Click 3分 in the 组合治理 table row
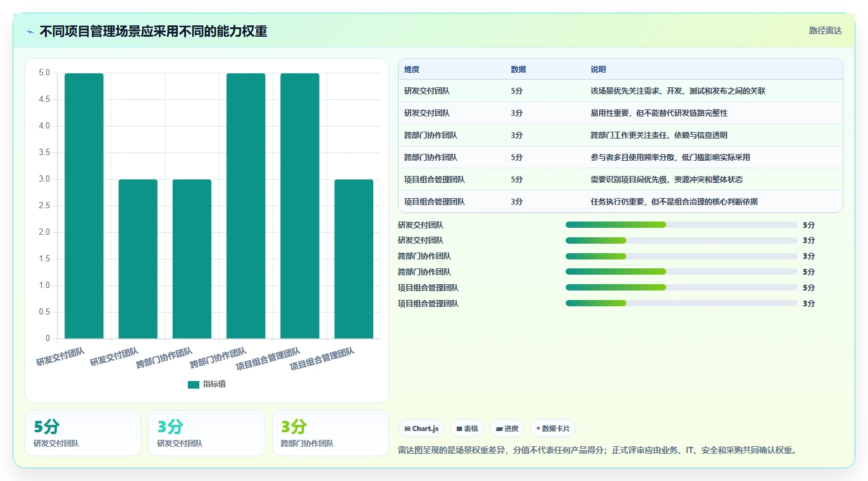Image resolution: width=868 pixels, height=481 pixels. click(517, 202)
